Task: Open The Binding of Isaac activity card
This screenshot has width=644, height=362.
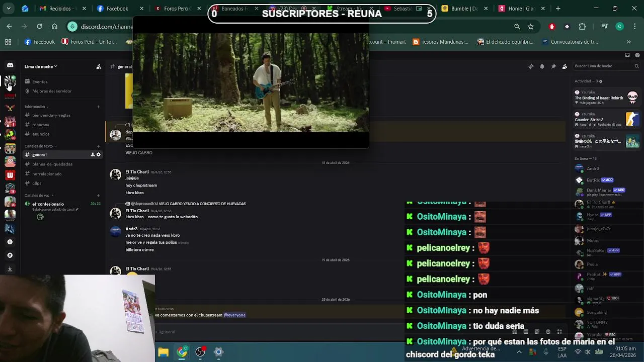Action: pos(606,98)
